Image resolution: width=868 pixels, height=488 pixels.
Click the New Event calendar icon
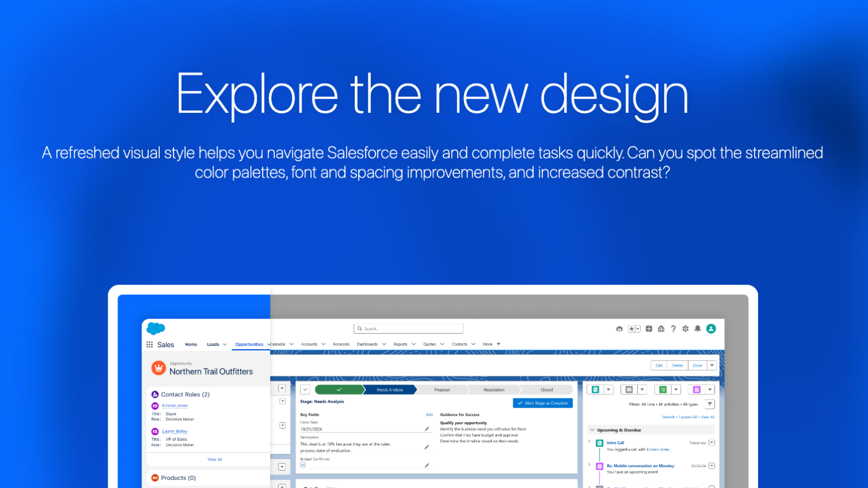click(x=697, y=390)
